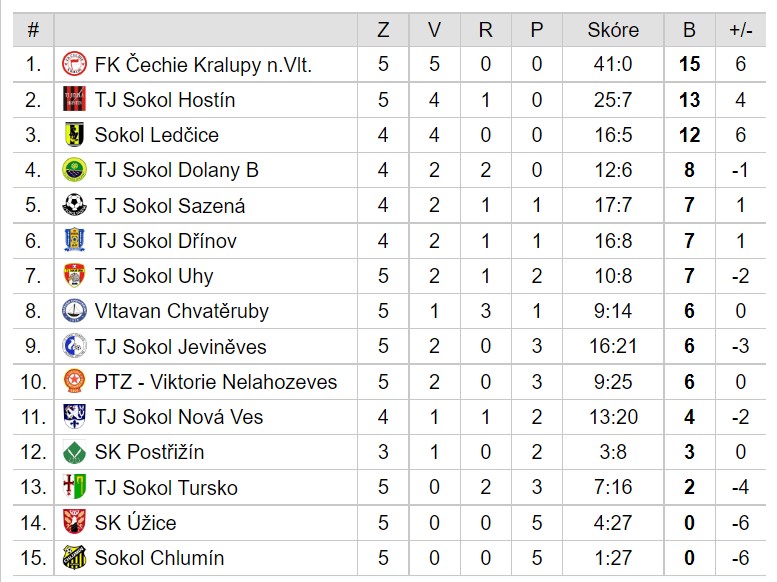Open the TJ Sokol Jeviněves team link
777x582 pixels.
click(180, 347)
